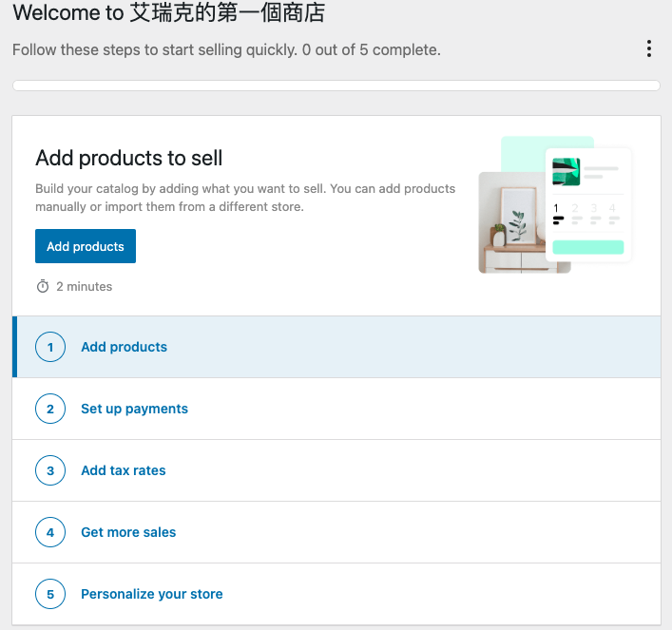Open the Personalize your store task

point(336,594)
